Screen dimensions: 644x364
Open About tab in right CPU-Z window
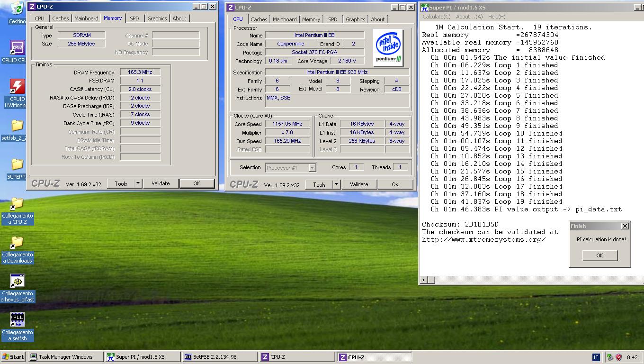378,19
